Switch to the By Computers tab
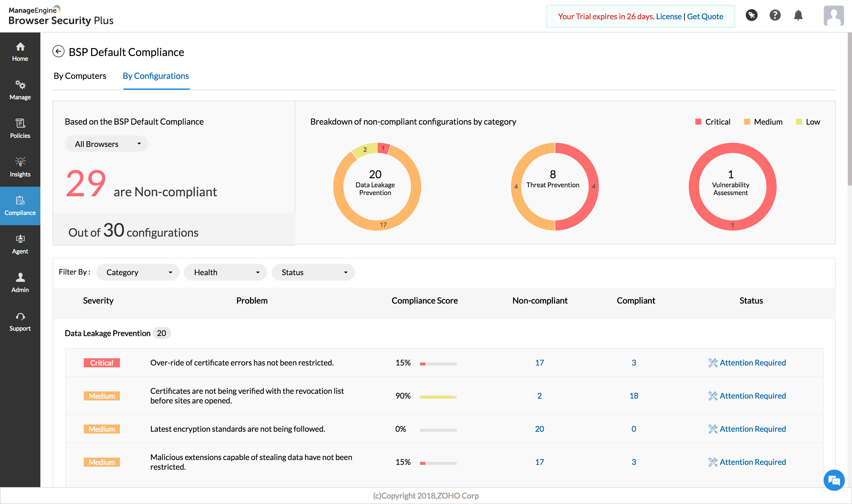The height and width of the screenshot is (504, 852). (80, 76)
